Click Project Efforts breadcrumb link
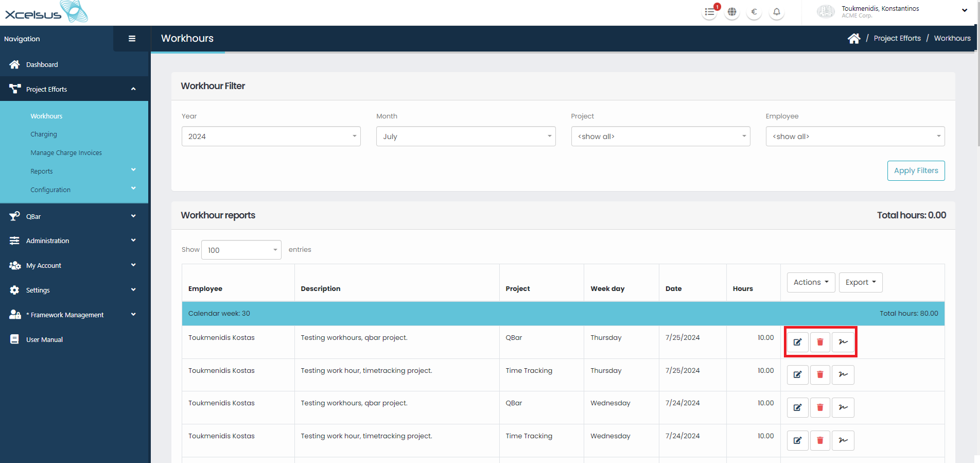The width and height of the screenshot is (980, 463). coord(897,39)
